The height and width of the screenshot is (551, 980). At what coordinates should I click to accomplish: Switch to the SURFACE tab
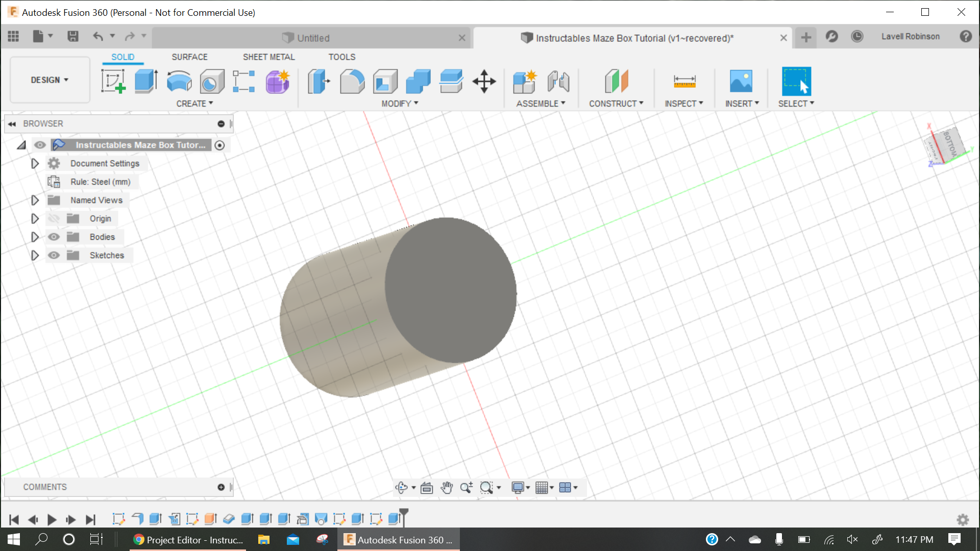[x=189, y=57]
